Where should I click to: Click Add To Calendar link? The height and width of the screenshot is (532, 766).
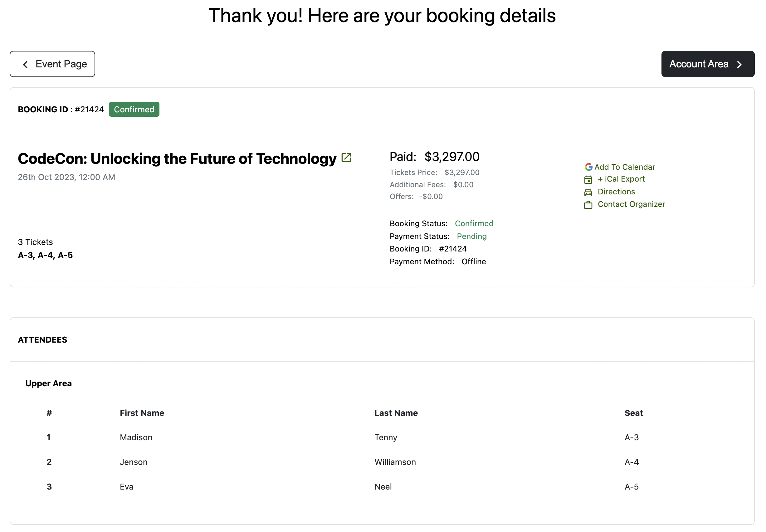pos(625,167)
